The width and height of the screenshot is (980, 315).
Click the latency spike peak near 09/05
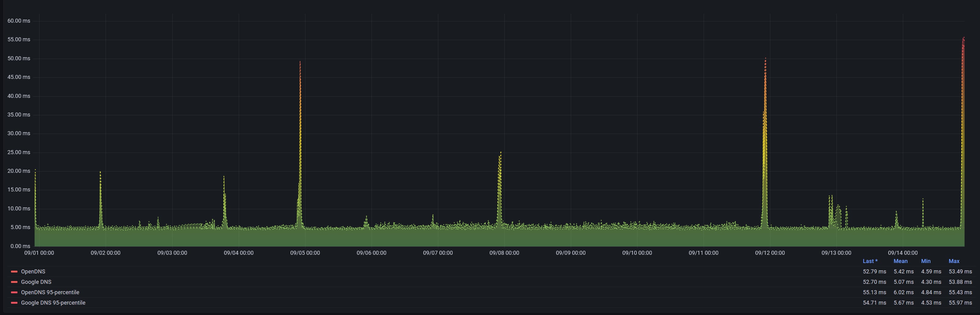(x=300, y=61)
